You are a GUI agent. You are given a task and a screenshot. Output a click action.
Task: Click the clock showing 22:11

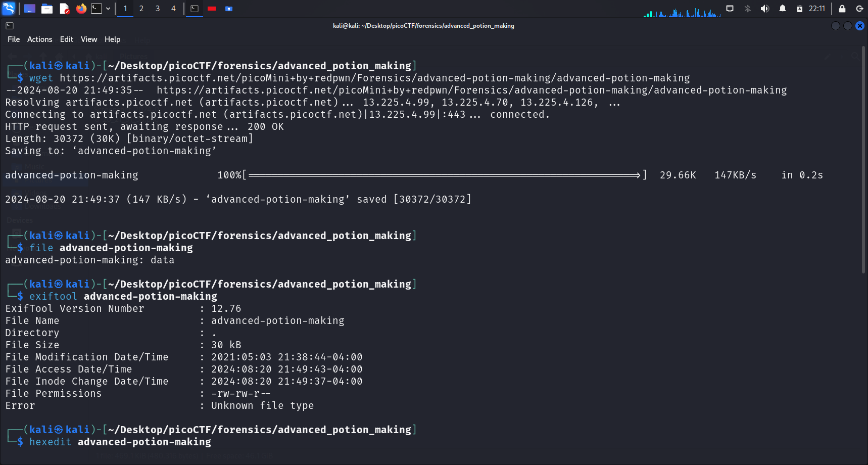coord(816,9)
